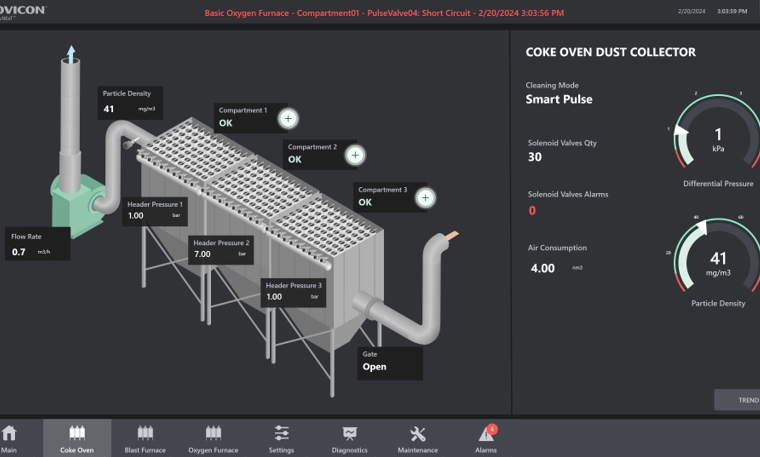The width and height of the screenshot is (760, 457).
Task: Select the Coke Oven icon
Action: pos(77,433)
